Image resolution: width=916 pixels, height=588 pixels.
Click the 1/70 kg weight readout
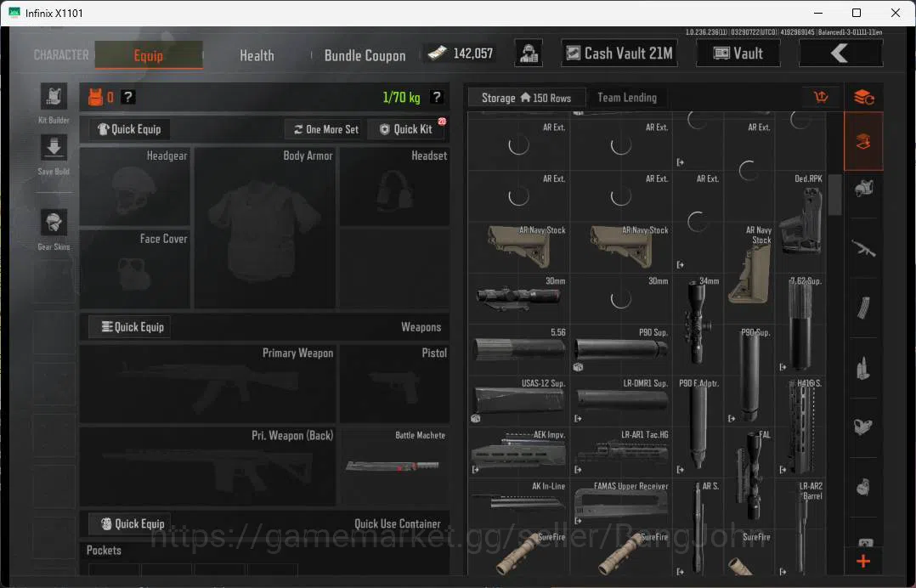tap(401, 97)
